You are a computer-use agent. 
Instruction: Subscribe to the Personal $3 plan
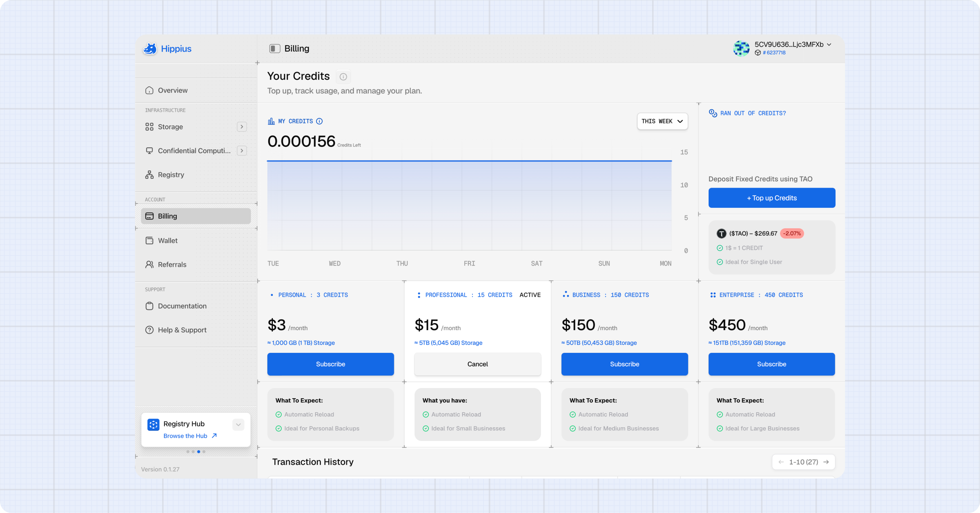point(330,364)
